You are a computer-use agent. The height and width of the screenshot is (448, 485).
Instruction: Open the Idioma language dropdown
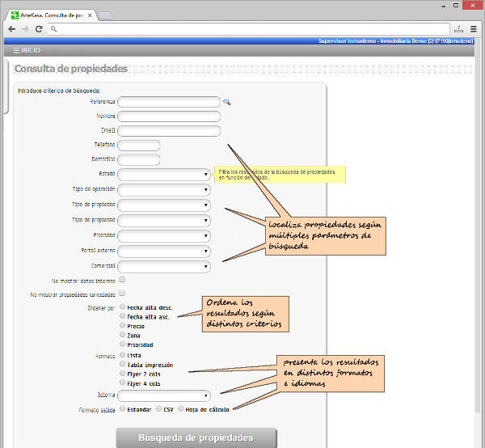tap(164, 395)
